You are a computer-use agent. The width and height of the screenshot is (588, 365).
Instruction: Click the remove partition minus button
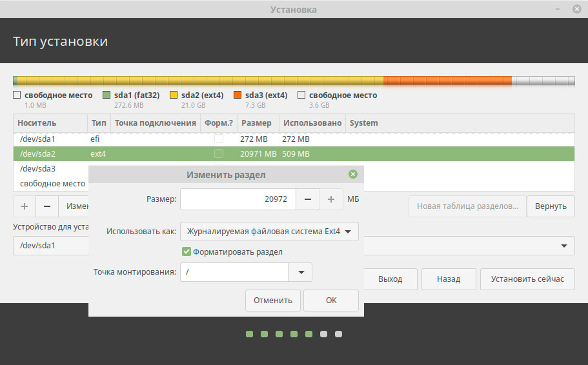[47, 206]
